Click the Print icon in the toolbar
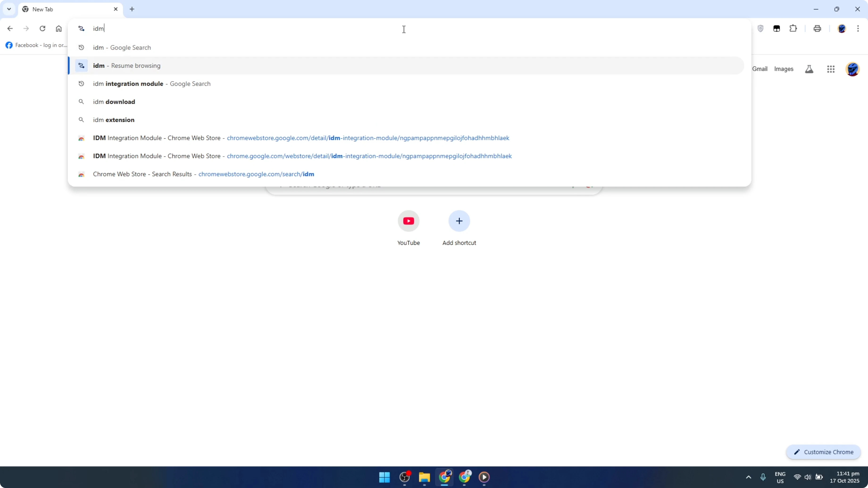This screenshot has height=488, width=868. tap(818, 29)
